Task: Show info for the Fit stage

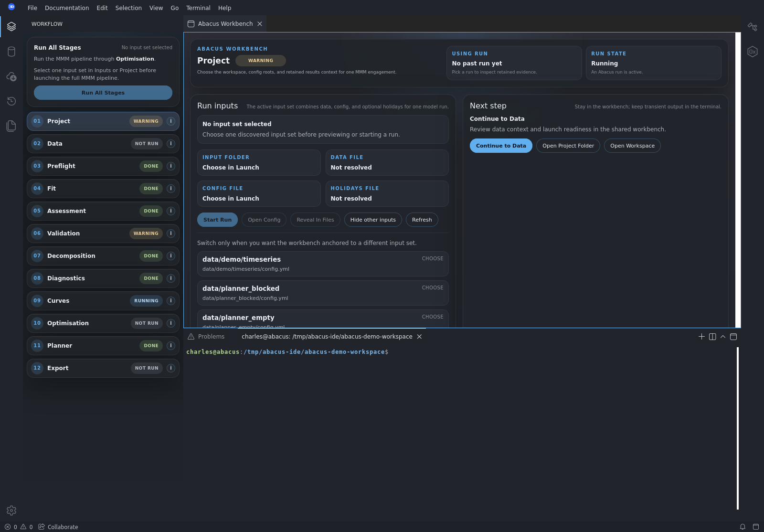Action: [x=171, y=189]
